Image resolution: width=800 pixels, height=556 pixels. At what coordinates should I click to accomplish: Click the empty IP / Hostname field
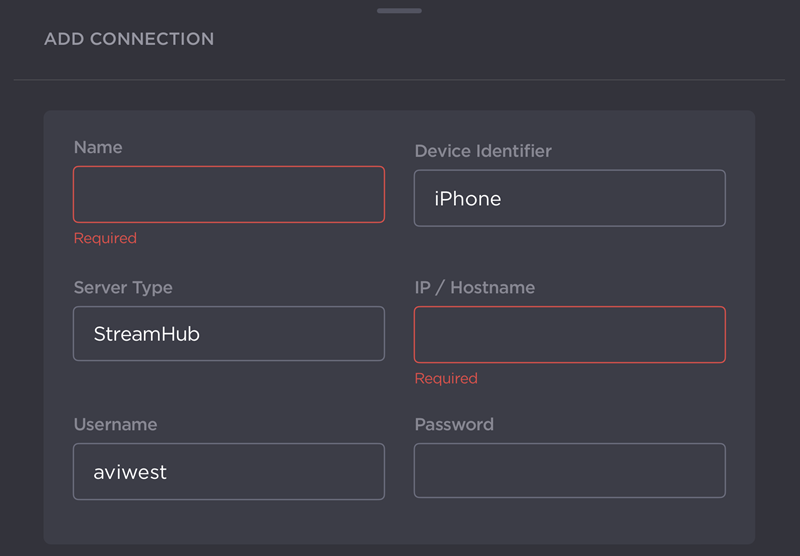coord(569,334)
